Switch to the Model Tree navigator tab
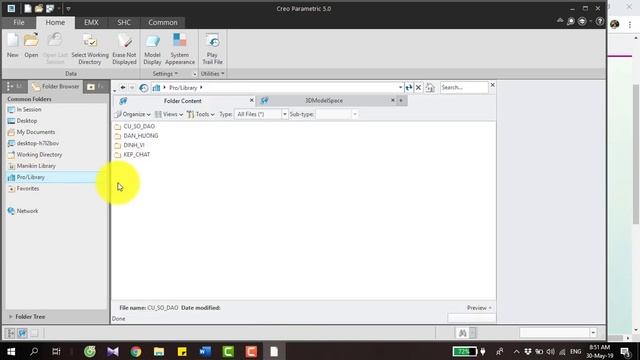 pyautogui.click(x=15, y=87)
